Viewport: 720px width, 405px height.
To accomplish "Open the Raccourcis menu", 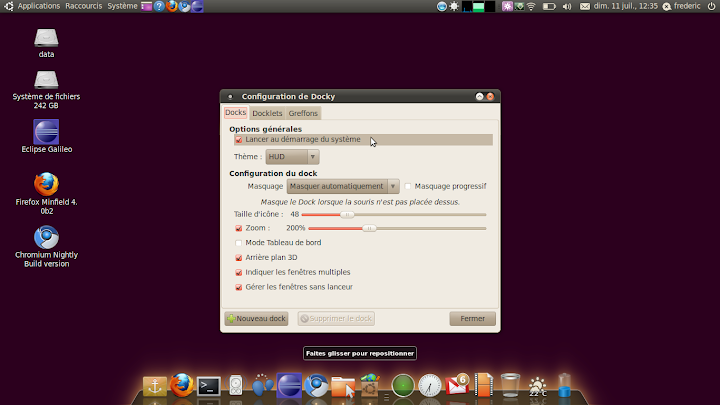I will (84, 6).
